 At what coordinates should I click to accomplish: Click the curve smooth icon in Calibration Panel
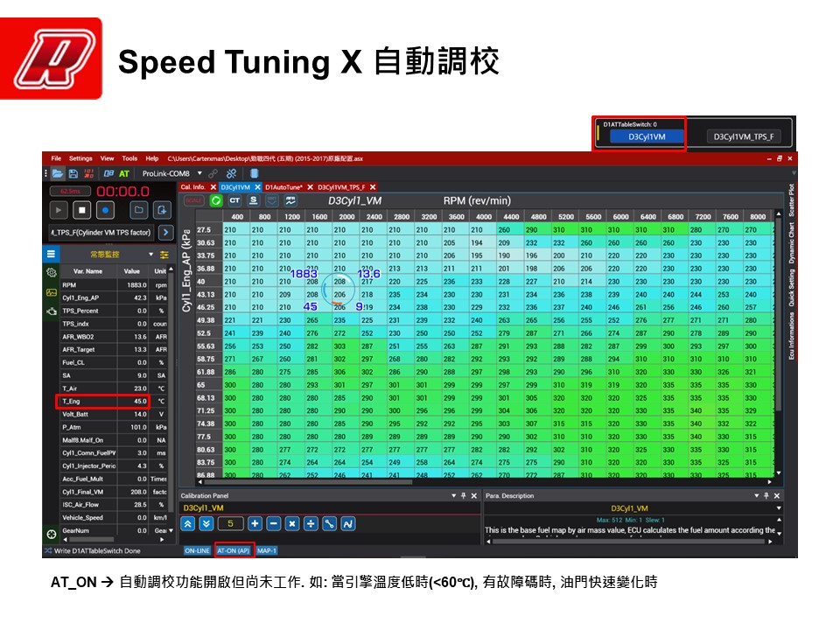347,524
